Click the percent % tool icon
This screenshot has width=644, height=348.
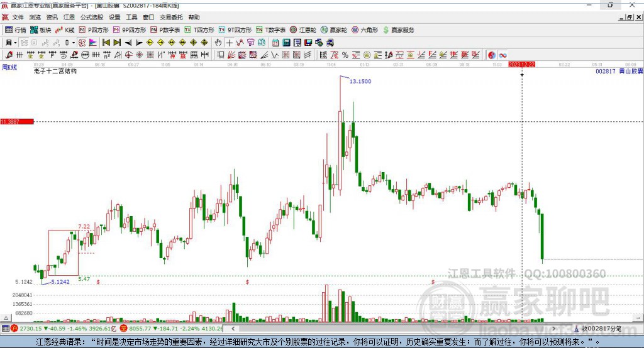point(345,55)
